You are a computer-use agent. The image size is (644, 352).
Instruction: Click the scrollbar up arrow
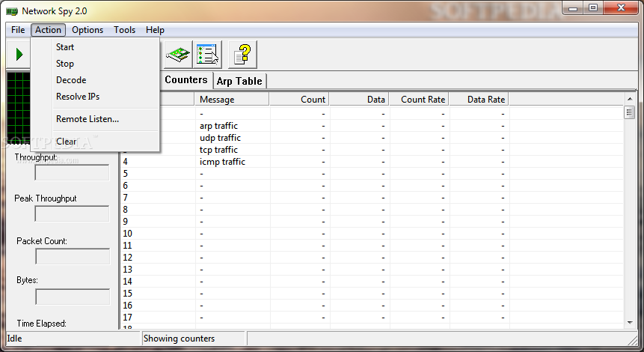(x=630, y=99)
